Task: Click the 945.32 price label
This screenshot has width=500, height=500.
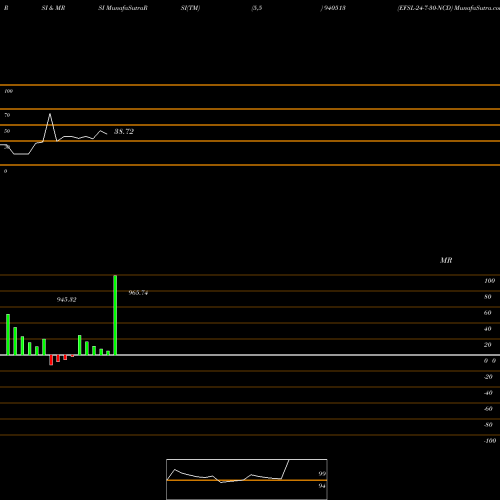Action: coord(66,300)
